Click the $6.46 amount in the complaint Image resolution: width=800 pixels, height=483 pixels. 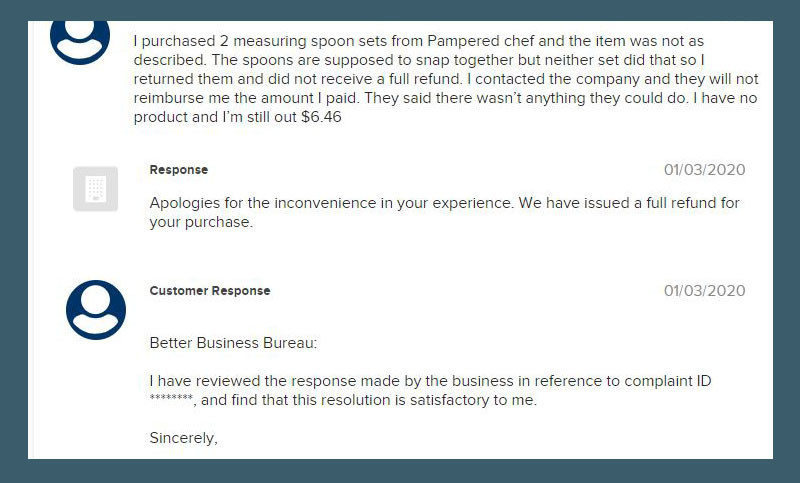[x=321, y=117]
